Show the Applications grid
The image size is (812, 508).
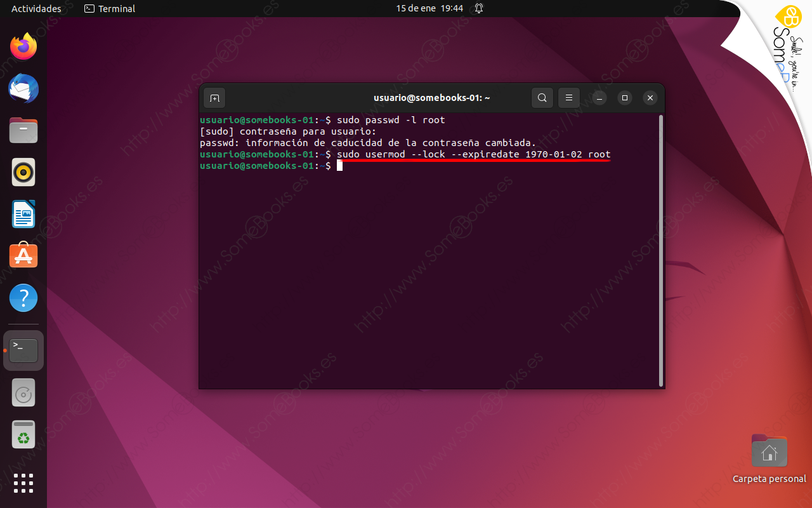[x=23, y=483]
